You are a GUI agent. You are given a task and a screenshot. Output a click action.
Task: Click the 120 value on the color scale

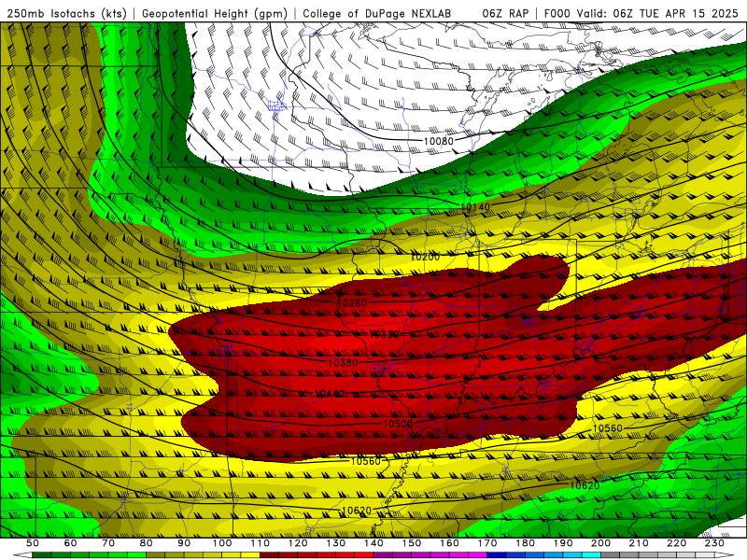pyautogui.click(x=298, y=543)
